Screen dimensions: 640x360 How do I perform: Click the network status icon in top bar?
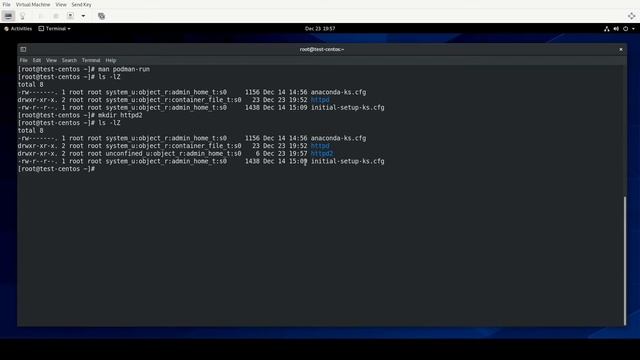click(607, 29)
